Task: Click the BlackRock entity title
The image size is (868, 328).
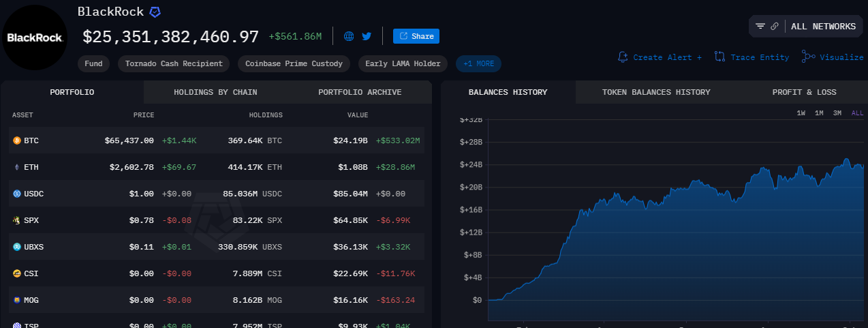Action: tap(110, 12)
